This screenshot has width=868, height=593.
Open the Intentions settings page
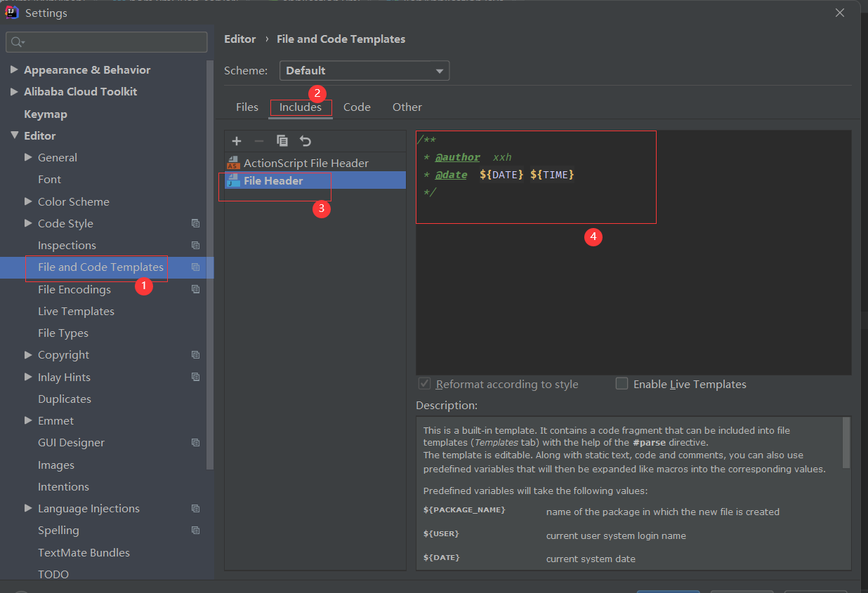63,486
